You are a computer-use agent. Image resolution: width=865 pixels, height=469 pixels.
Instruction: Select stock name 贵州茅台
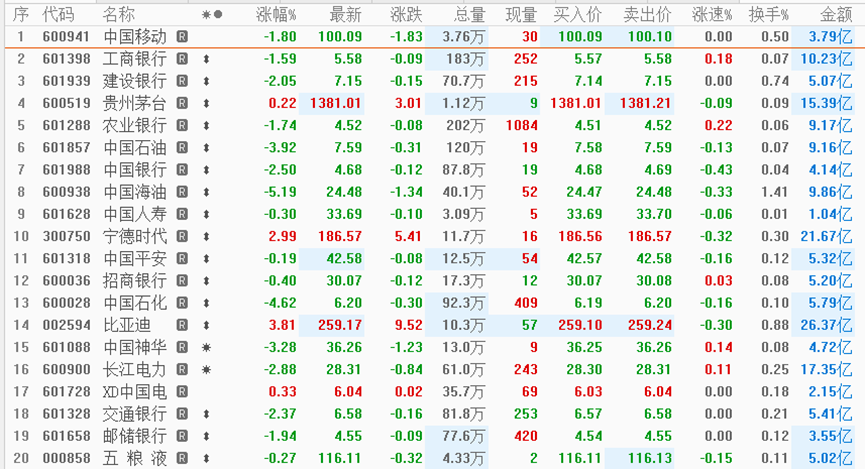click(x=135, y=103)
